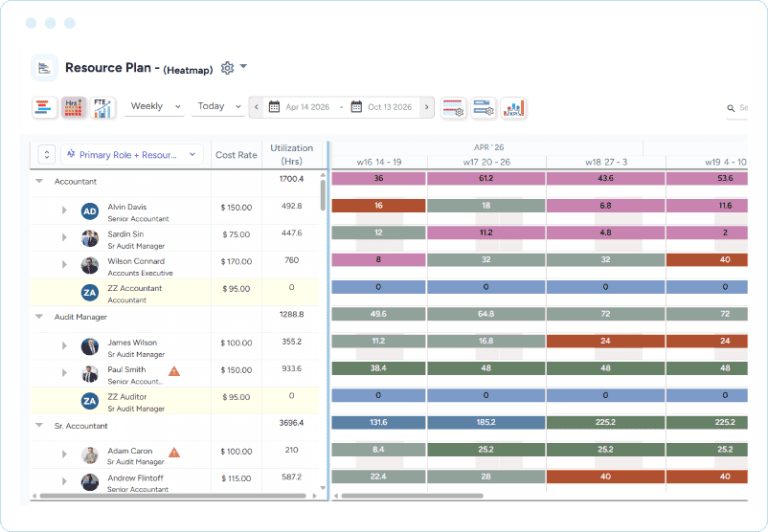The width and height of the screenshot is (768, 532).
Task: Click the warning icon beside Paul Smith
Action: 174,371
